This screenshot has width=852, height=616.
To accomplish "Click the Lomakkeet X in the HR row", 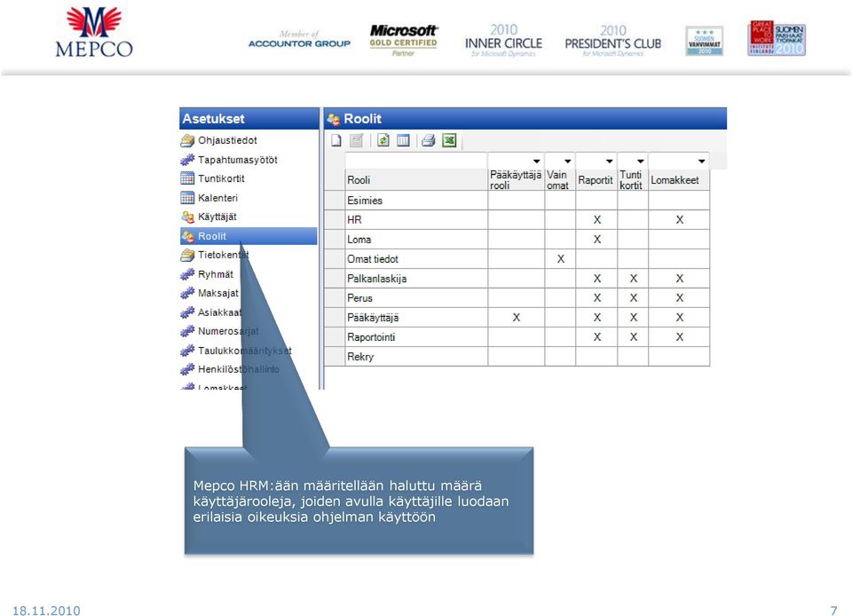I will pyautogui.click(x=679, y=220).
